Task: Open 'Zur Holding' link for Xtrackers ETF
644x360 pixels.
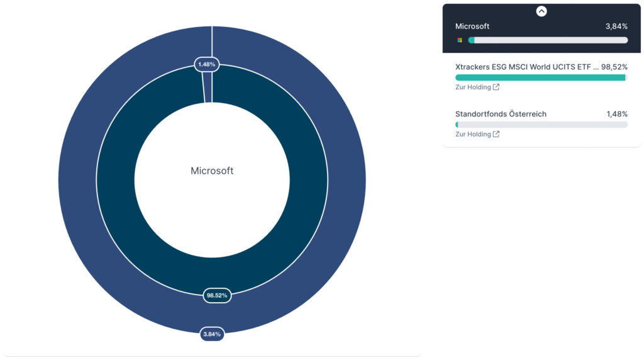Action: coord(473,87)
